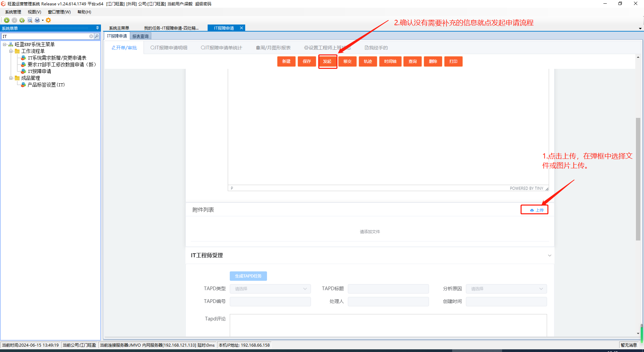This screenshot has height=352, width=644.
Task: Collapse the IT工程师受理 section chevron
Action: (x=549, y=256)
